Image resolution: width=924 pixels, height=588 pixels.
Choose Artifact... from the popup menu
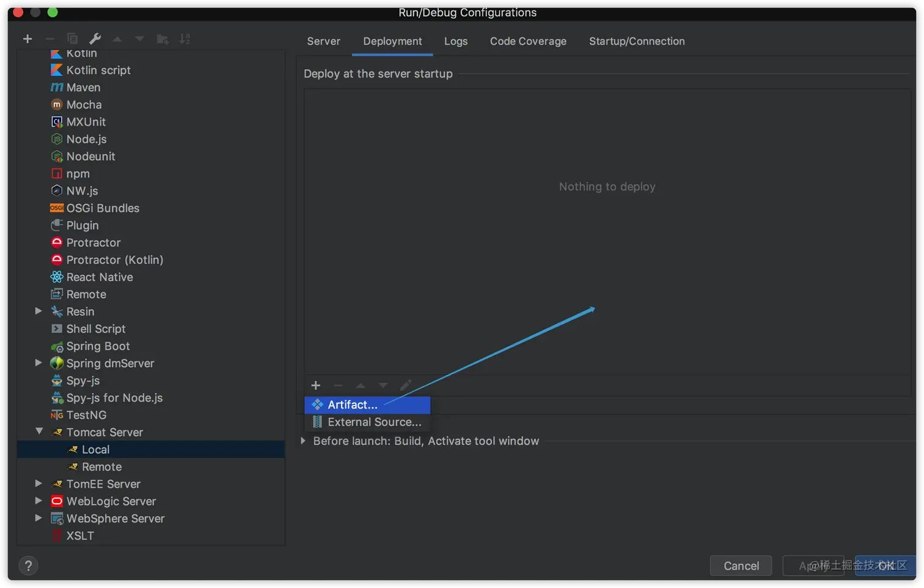367,405
